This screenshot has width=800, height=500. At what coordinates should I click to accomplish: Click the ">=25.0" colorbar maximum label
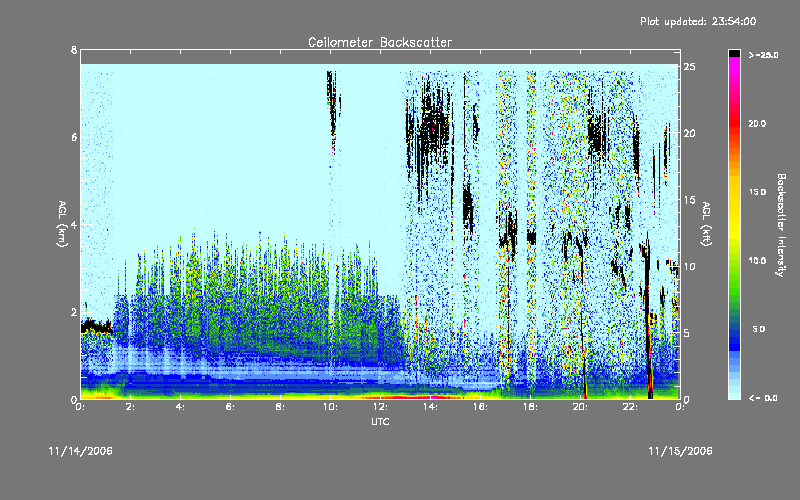pyautogui.click(x=763, y=55)
